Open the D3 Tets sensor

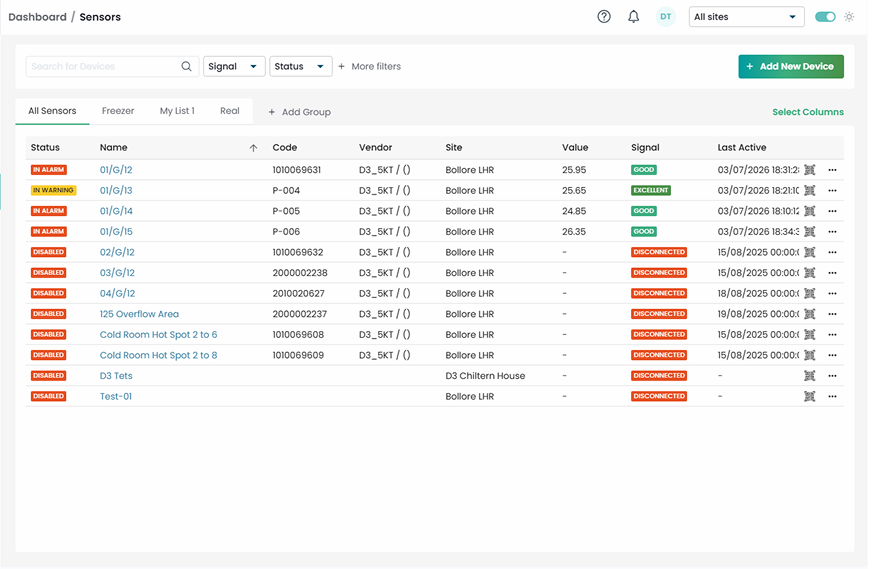116,376
